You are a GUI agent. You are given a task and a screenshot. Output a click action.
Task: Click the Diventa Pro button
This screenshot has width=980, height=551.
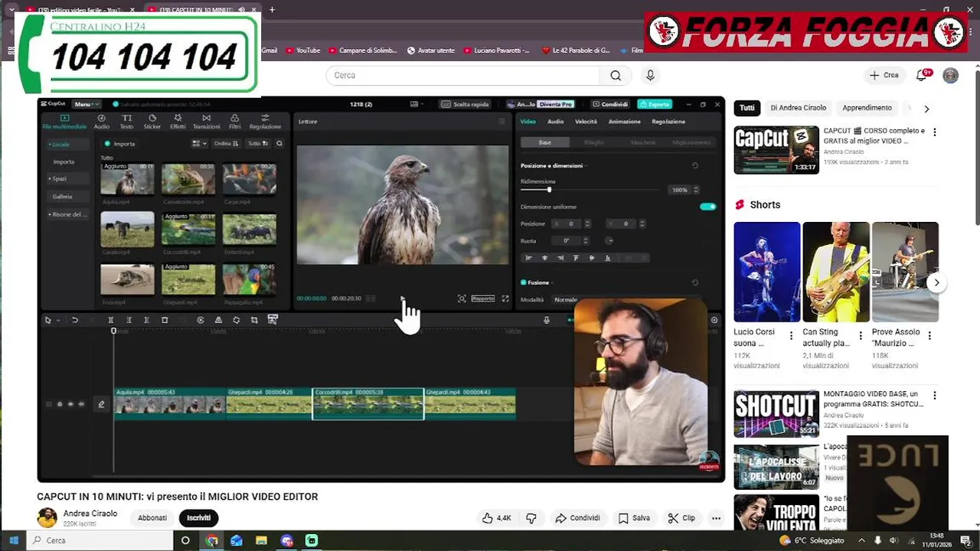tap(555, 104)
